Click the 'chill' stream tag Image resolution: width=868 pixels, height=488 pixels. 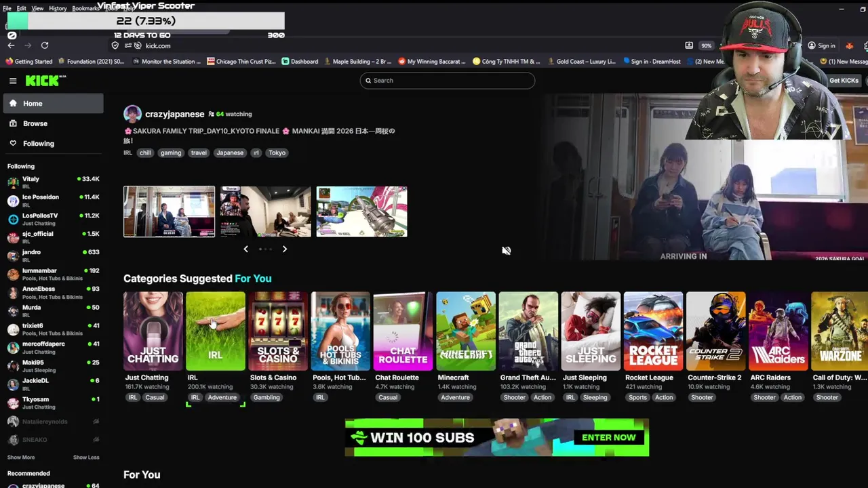tap(145, 153)
